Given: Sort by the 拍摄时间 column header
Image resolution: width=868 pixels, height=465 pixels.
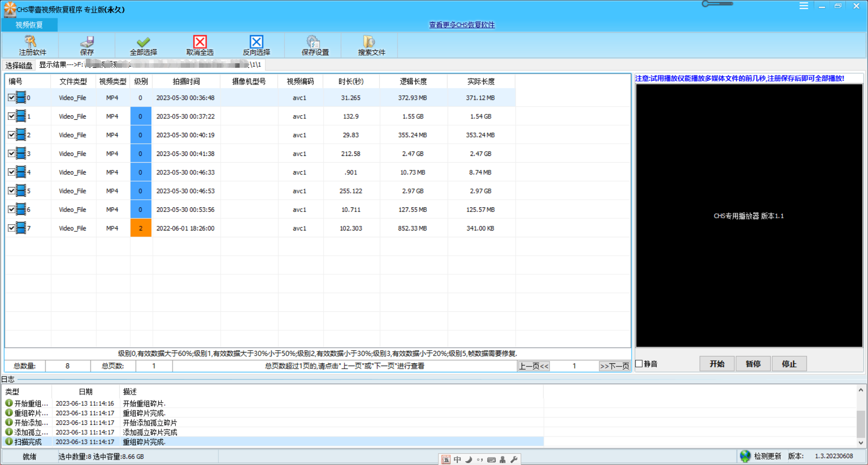Looking at the screenshot, I should [x=186, y=81].
